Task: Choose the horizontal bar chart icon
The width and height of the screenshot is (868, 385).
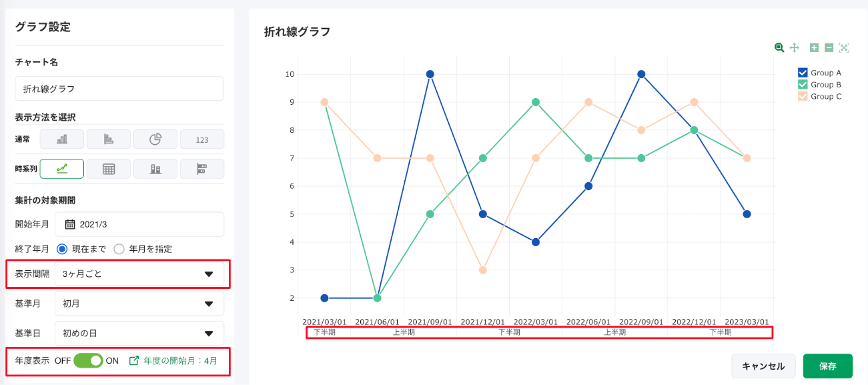Action: point(109,139)
